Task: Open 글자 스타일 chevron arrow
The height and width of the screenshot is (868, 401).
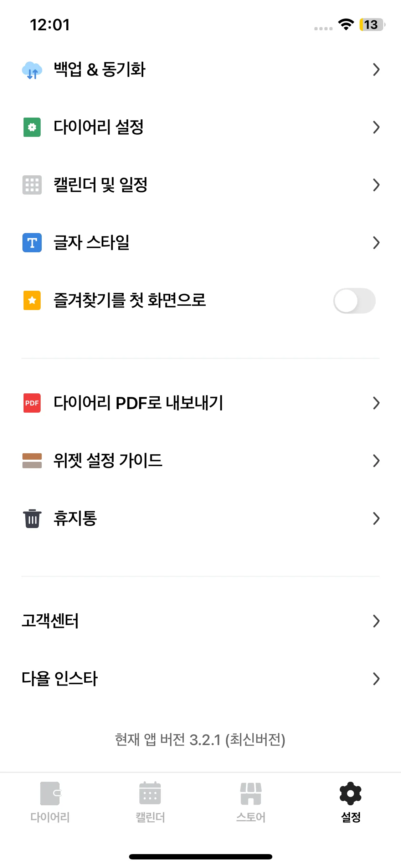Action: [376, 243]
